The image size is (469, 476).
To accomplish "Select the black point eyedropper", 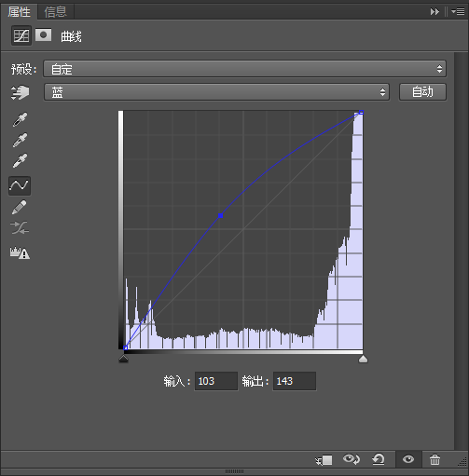I will pos(20,119).
